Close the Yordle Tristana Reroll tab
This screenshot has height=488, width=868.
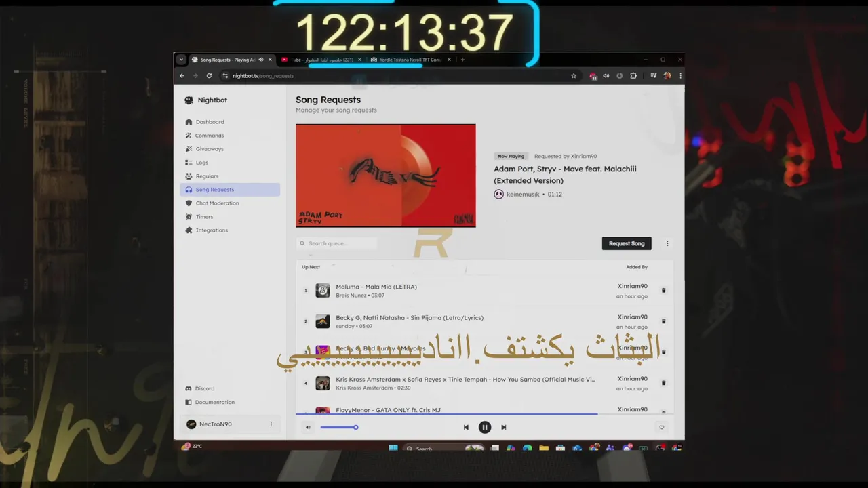[449, 60]
